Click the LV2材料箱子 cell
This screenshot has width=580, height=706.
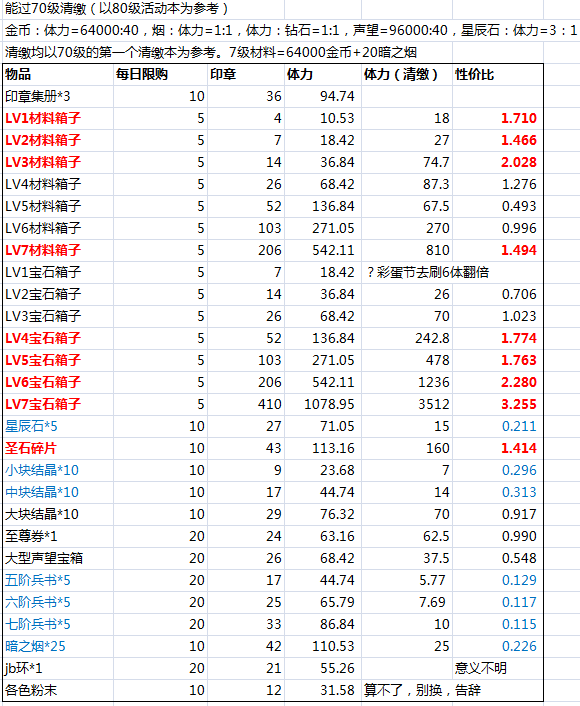(x=58, y=140)
